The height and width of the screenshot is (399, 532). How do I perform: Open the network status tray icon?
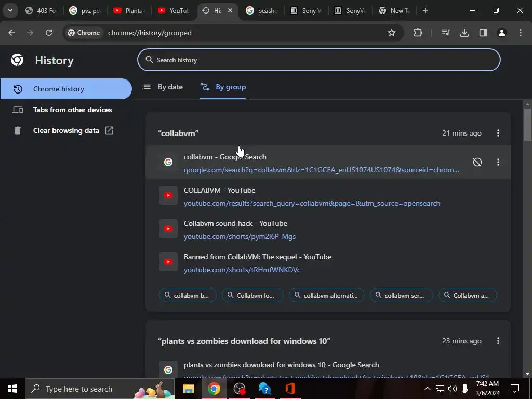(x=440, y=389)
